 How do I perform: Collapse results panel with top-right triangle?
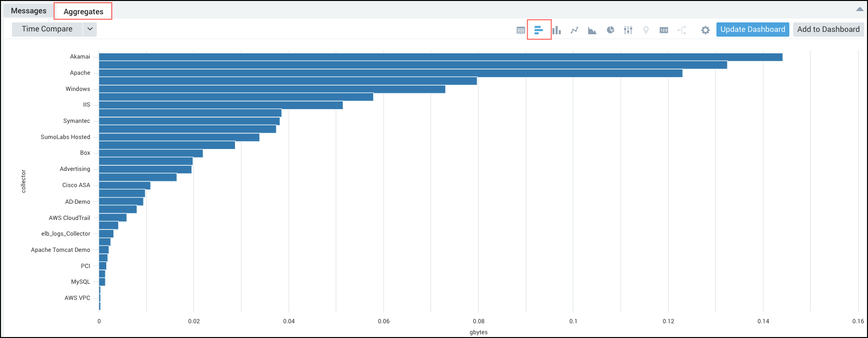pyautogui.click(x=859, y=9)
